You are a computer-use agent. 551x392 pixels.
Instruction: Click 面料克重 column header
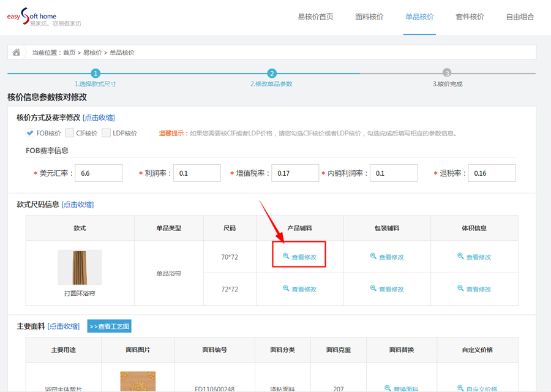339,350
